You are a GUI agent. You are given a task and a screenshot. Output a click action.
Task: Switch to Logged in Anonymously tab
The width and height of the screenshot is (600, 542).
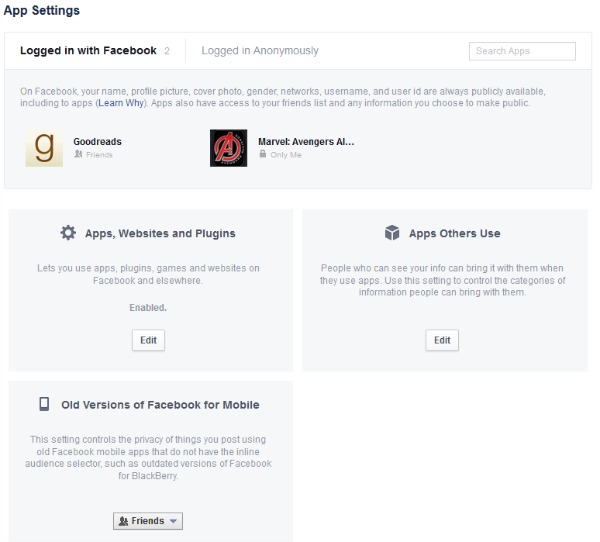260,51
